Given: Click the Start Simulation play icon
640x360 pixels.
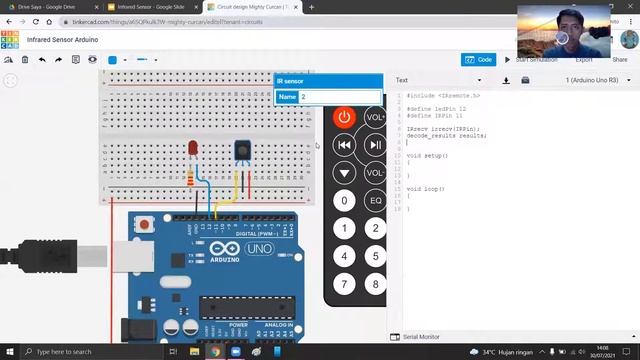Looking at the screenshot, I should tap(507, 60).
